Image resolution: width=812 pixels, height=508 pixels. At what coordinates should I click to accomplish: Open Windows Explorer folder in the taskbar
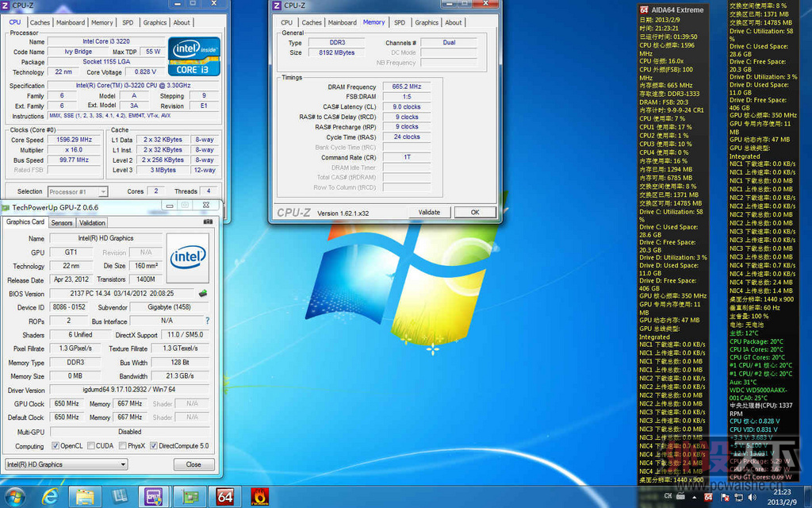click(x=85, y=497)
